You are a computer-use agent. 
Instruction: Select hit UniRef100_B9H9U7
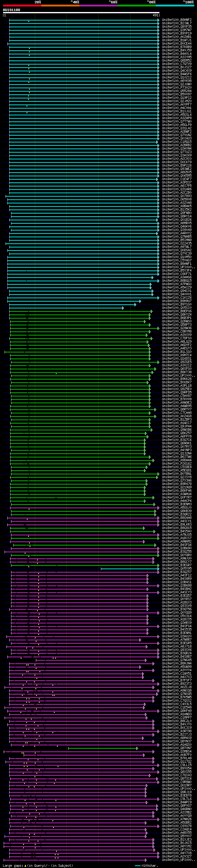pos(177,301)
